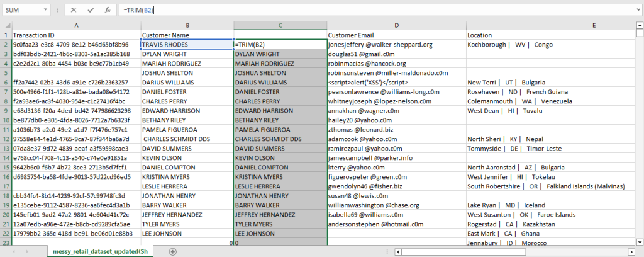Select the robinmacias @hancock.org cell
This screenshot has width=644, height=257.
coord(396,64)
